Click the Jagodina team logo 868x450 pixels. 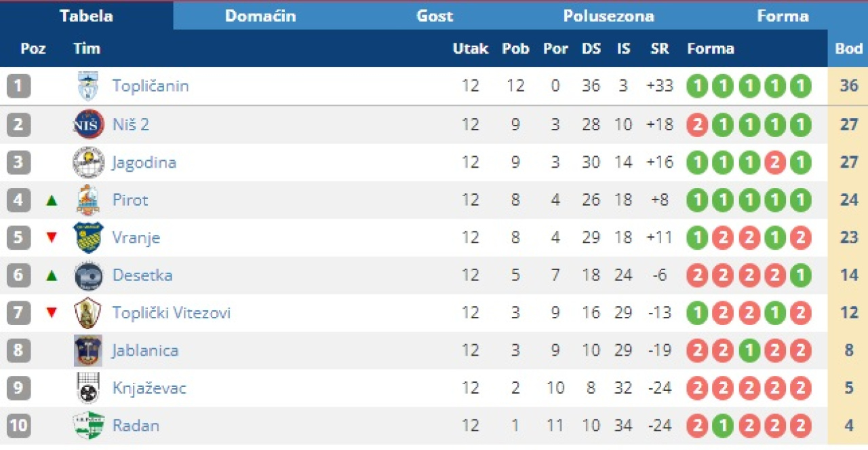[88, 162]
